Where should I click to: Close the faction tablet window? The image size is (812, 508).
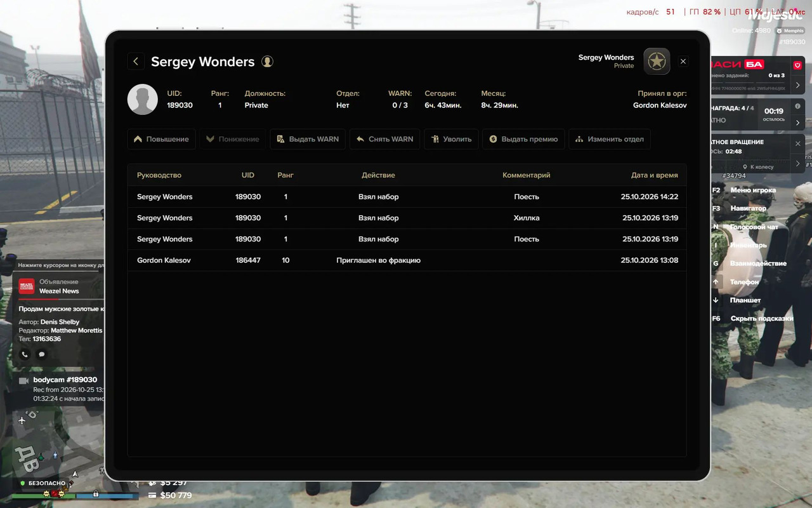point(683,62)
